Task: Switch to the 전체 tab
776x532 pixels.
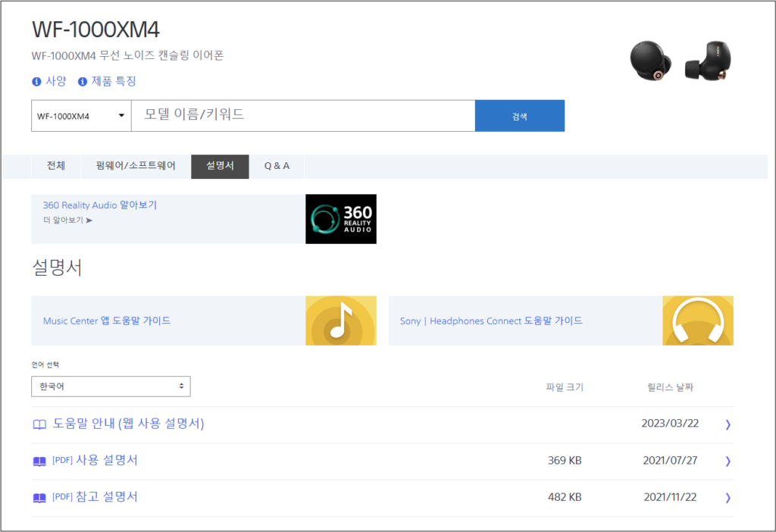Action: (56, 166)
